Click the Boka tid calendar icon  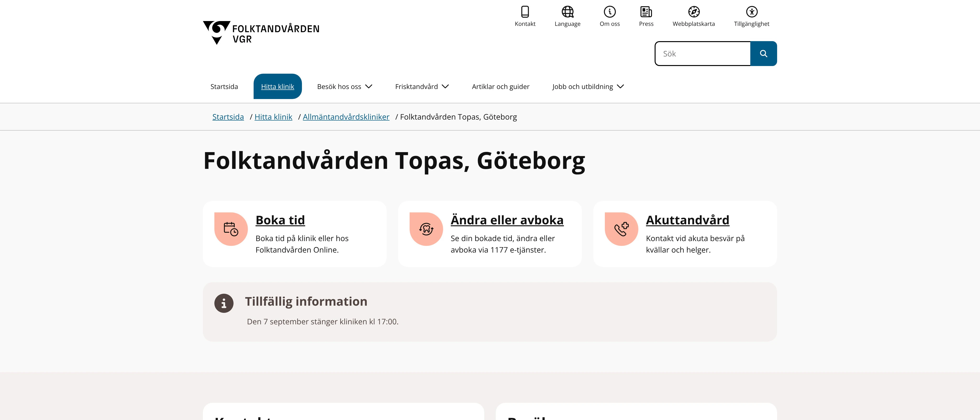click(x=231, y=229)
